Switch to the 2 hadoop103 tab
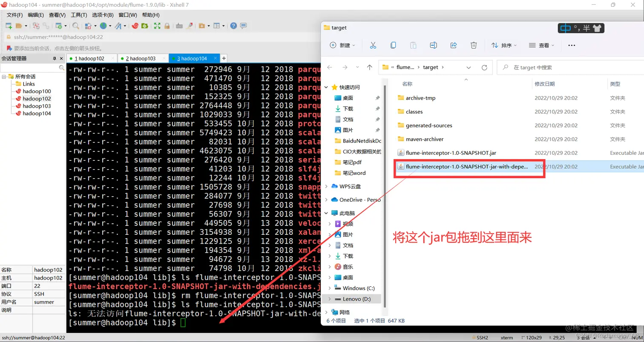 point(143,58)
